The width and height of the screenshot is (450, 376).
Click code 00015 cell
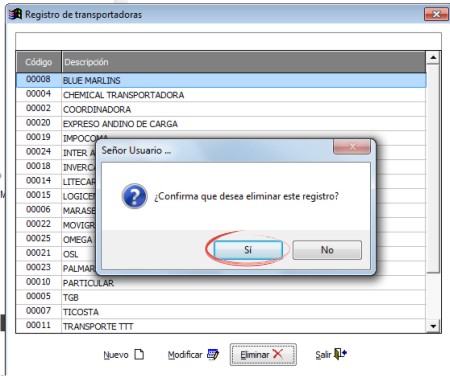39,195
